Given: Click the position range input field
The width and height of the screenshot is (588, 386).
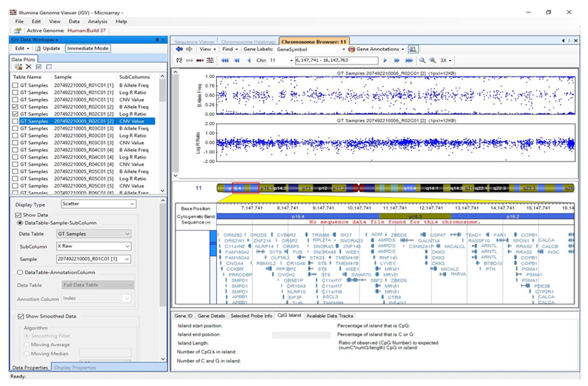Looking at the screenshot, I should [337, 60].
